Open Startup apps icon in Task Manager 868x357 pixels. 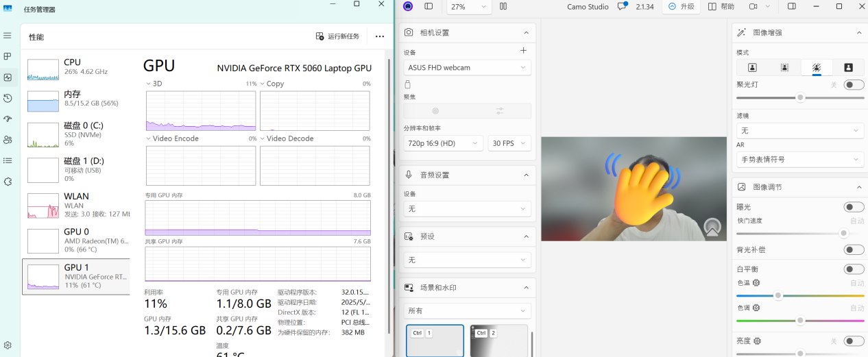[x=8, y=119]
